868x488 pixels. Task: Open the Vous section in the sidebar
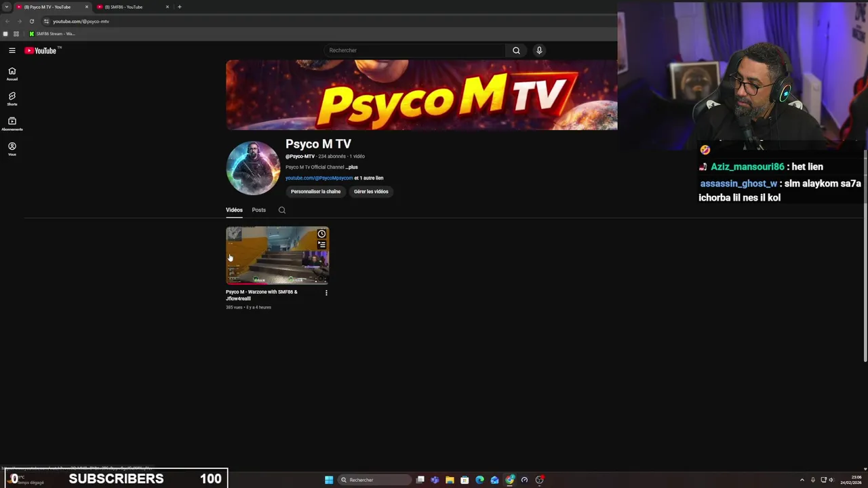pyautogui.click(x=12, y=149)
